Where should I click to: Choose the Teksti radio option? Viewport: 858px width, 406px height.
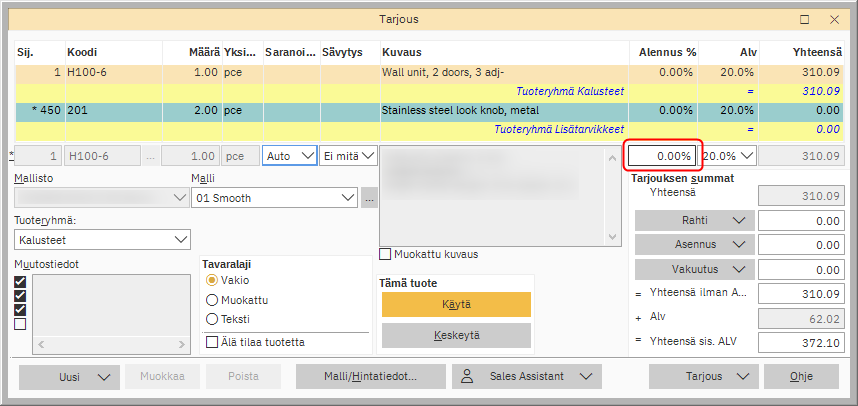(x=211, y=318)
